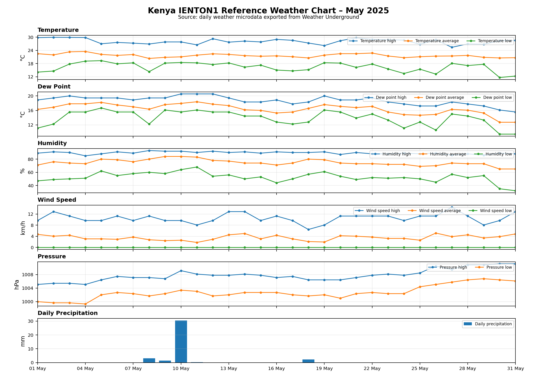Click the '24' temperature axis tick value
This screenshot has width=537, height=392.
(x=31, y=51)
